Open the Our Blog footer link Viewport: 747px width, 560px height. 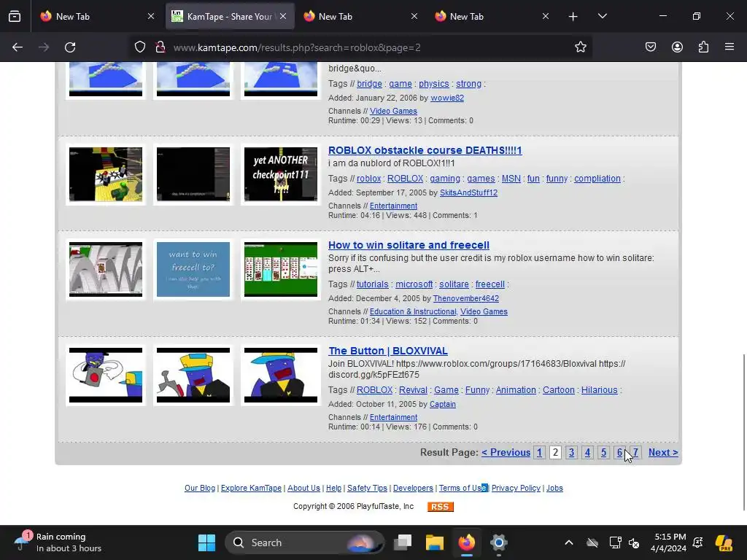[x=200, y=488]
